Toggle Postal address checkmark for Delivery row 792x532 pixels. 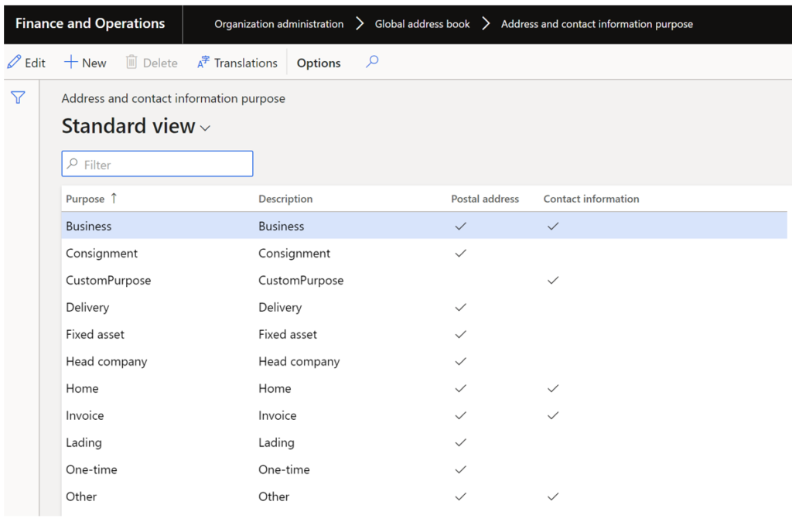coord(460,307)
